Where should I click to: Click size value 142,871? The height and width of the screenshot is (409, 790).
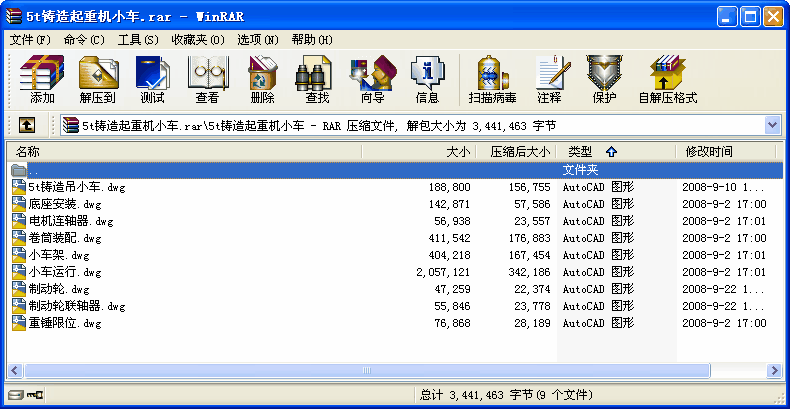pos(449,204)
